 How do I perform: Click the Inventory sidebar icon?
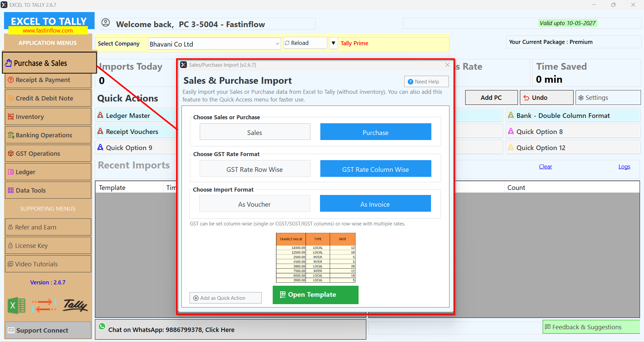pos(11,117)
